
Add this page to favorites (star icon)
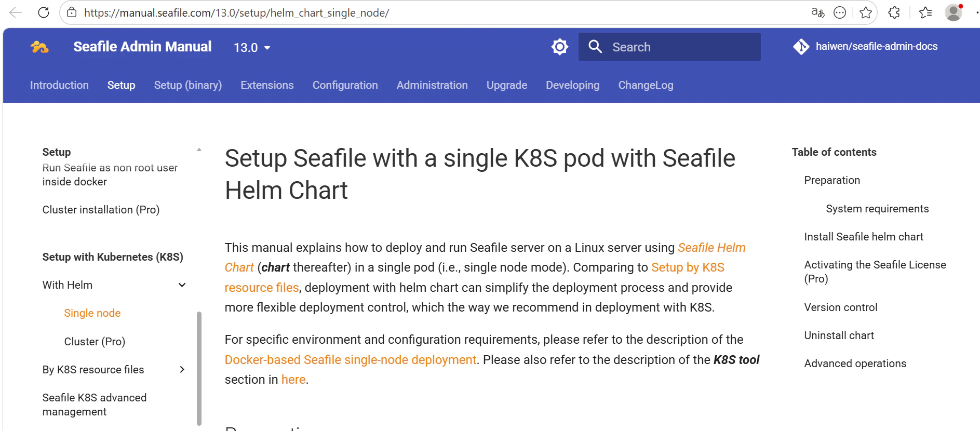pos(865,12)
